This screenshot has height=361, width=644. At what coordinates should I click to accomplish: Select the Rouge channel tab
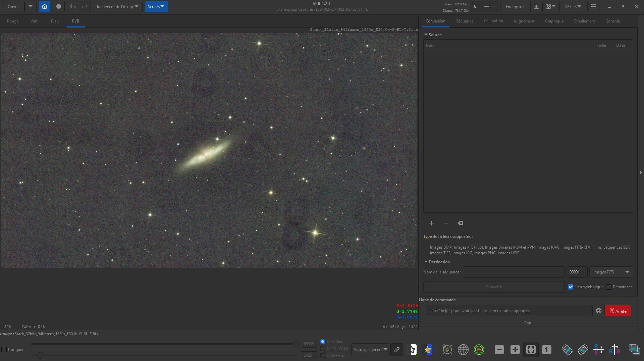pyautogui.click(x=13, y=21)
